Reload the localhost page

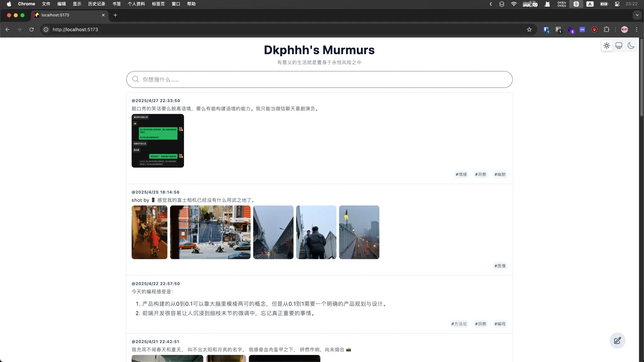[31, 30]
